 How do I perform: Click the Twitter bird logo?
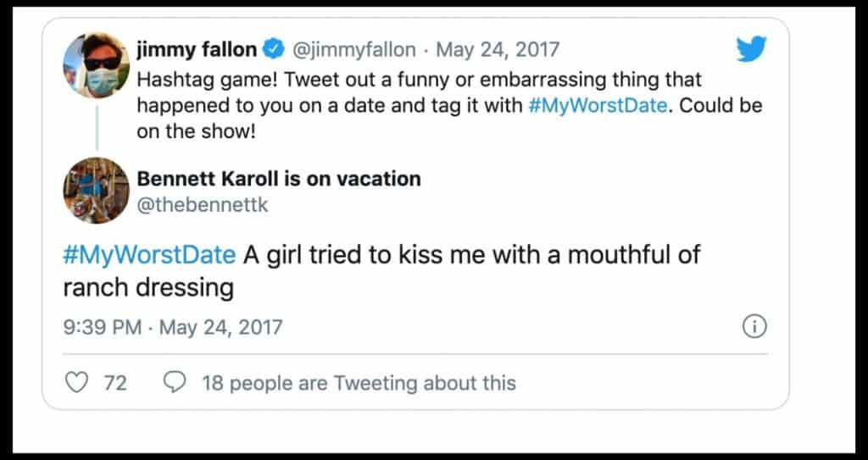[x=751, y=50]
